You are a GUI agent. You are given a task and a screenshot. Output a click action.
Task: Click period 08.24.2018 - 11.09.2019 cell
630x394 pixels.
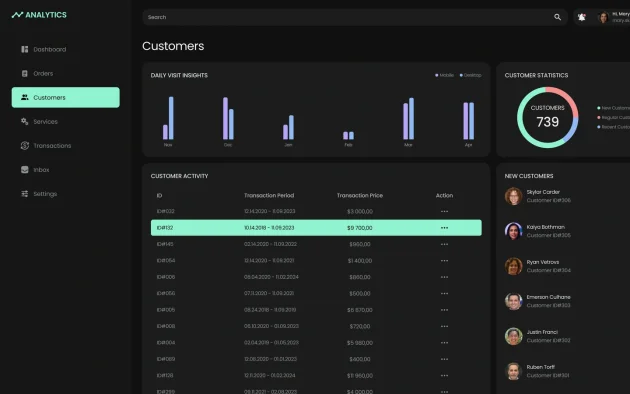pos(270,310)
